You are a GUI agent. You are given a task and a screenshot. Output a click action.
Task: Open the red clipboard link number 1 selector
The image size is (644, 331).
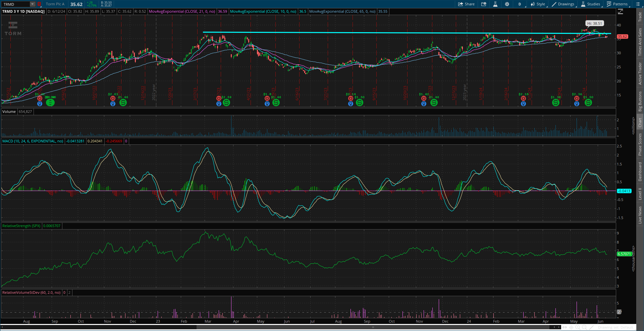click(39, 4)
